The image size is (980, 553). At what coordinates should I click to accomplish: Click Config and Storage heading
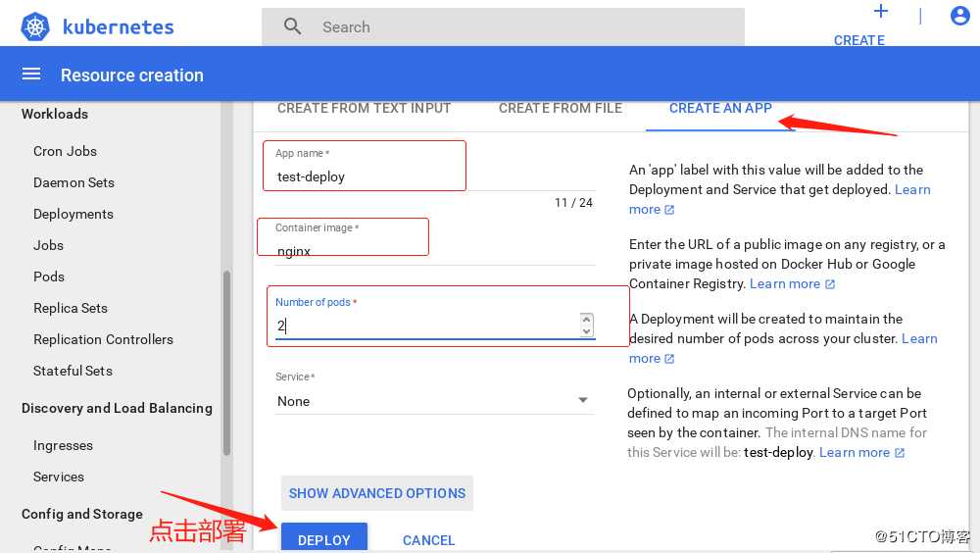(x=82, y=514)
